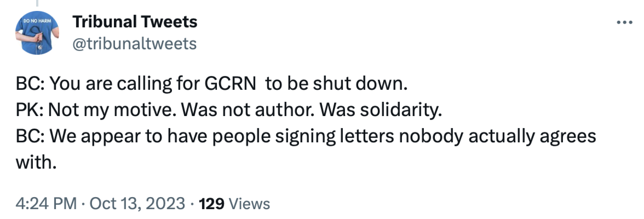The width and height of the screenshot is (644, 219).
Task: Open the Tribunal Tweets display name link
Action: [x=135, y=22]
